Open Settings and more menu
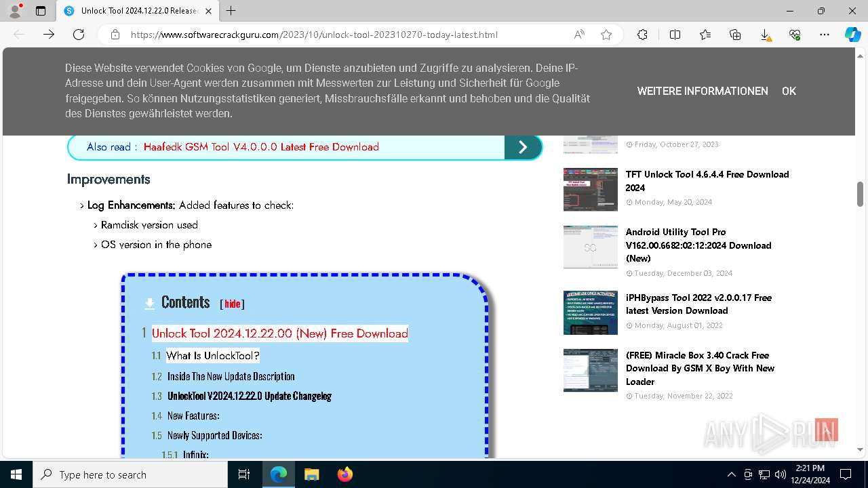This screenshot has height=488, width=868. (x=825, y=35)
